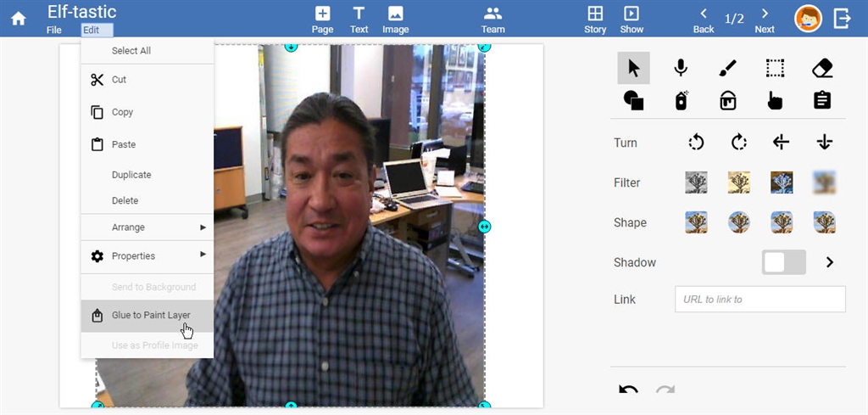The image size is (868, 415).
Task: Apply the inverted color filter thumbnail
Action: click(782, 182)
